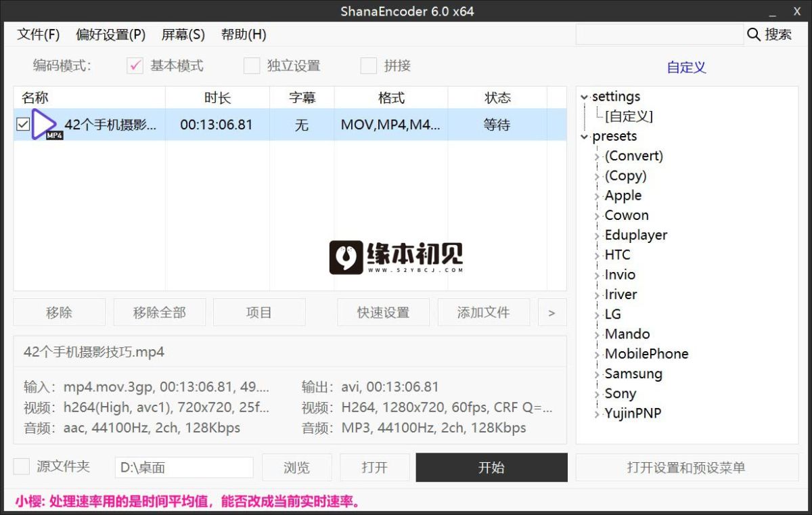Click the MOV,MP4,M4... format cell
812x515 pixels.
pyautogui.click(x=391, y=125)
